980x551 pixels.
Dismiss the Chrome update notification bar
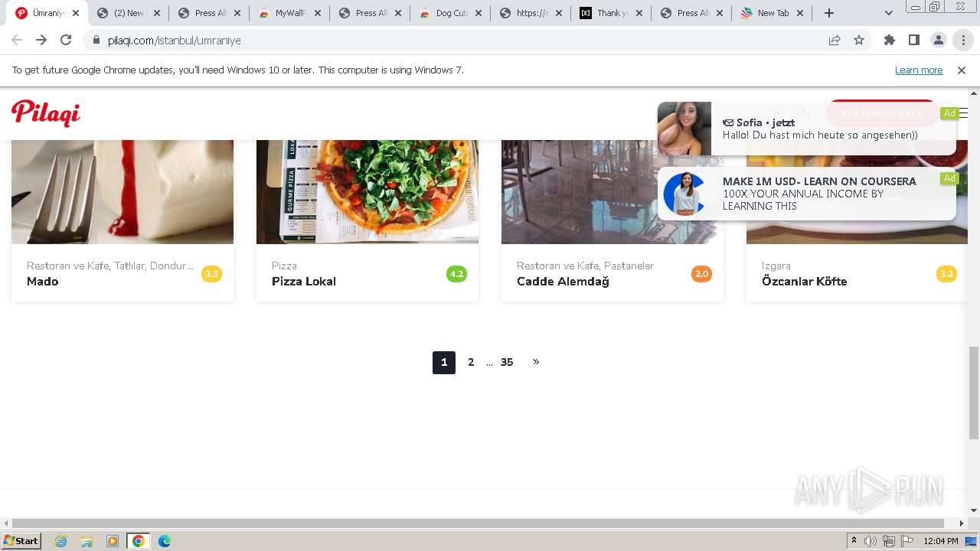coord(962,70)
